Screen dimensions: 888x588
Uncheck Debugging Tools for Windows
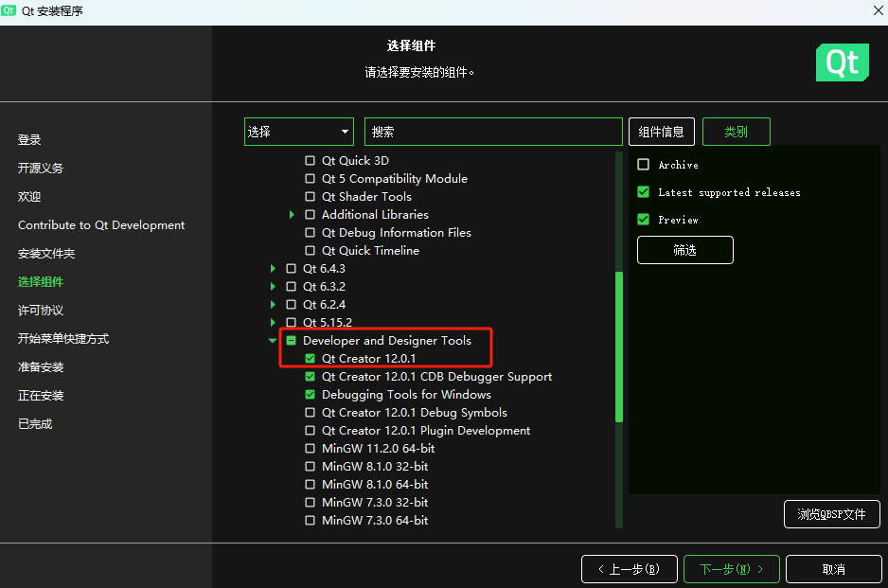click(x=310, y=394)
